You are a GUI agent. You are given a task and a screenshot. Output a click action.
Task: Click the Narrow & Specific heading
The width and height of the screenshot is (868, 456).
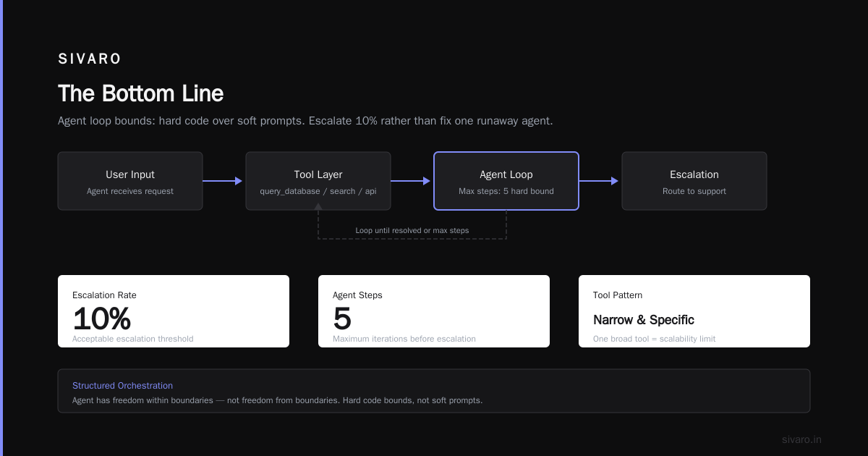pos(644,320)
